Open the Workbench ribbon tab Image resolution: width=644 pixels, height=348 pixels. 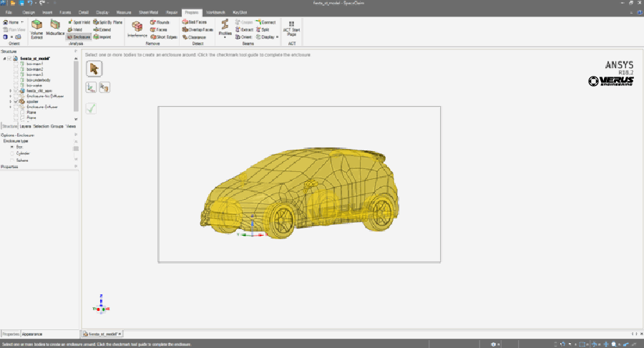click(x=215, y=13)
